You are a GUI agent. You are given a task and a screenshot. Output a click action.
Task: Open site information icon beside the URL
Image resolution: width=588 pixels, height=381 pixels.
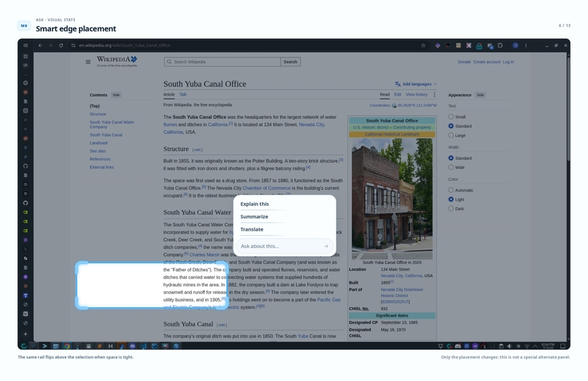coord(73,45)
